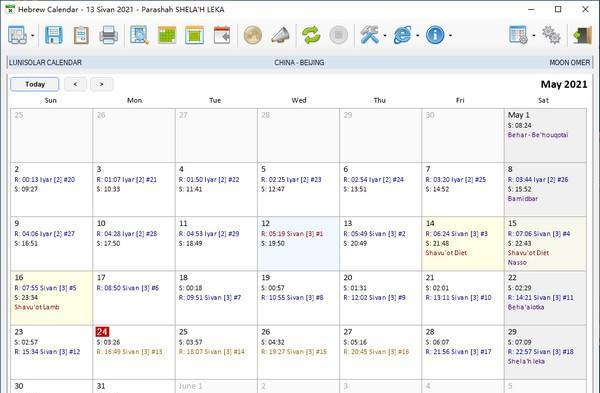Select the May 1 calendar cell
This screenshot has height=393, width=600.
pos(545,135)
